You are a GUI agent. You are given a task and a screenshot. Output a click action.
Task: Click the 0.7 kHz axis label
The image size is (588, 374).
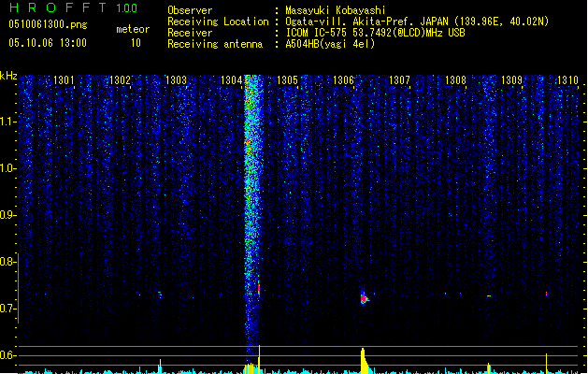tap(7, 309)
